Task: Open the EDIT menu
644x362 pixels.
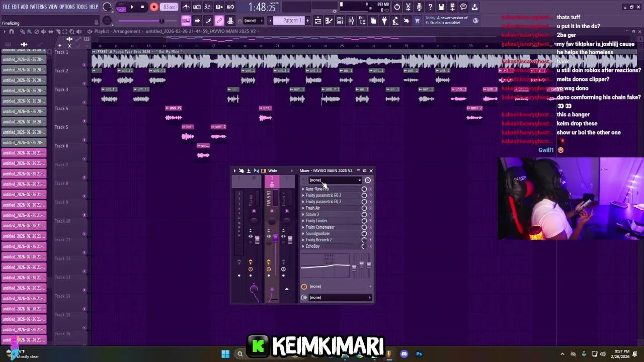Action: click(16, 7)
